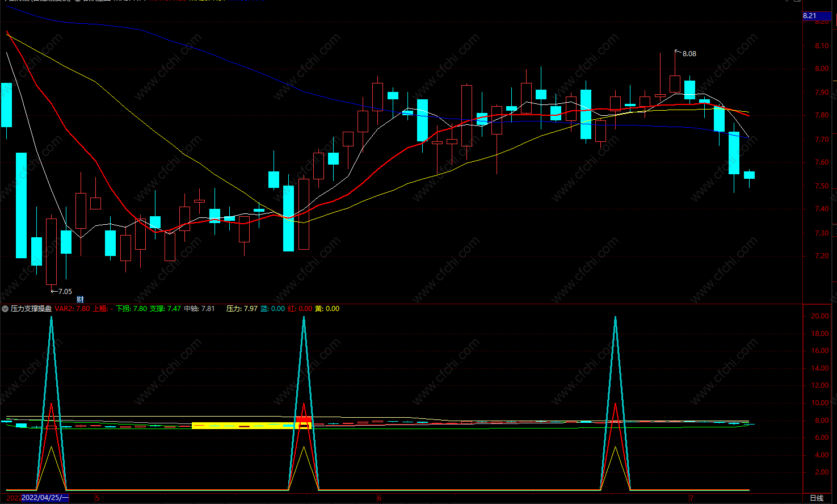
Task: Click the month 5 marker on time axis
Action: tap(97, 498)
